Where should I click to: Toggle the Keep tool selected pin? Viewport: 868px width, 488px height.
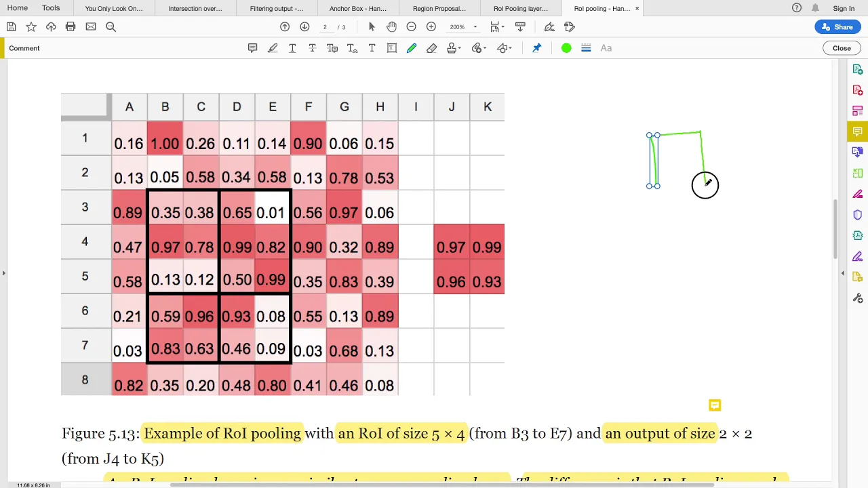[x=536, y=48]
